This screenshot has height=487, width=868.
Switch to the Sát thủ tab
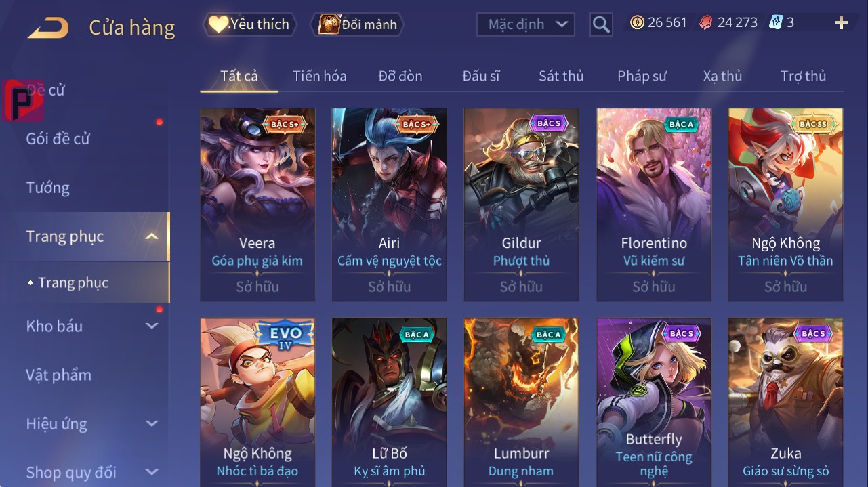coord(561,76)
